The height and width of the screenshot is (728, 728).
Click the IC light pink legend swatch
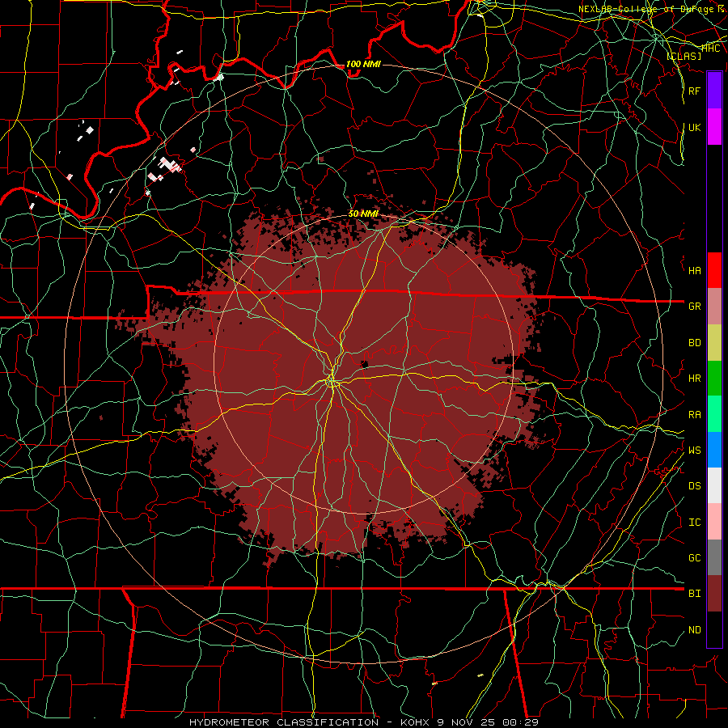(x=714, y=522)
